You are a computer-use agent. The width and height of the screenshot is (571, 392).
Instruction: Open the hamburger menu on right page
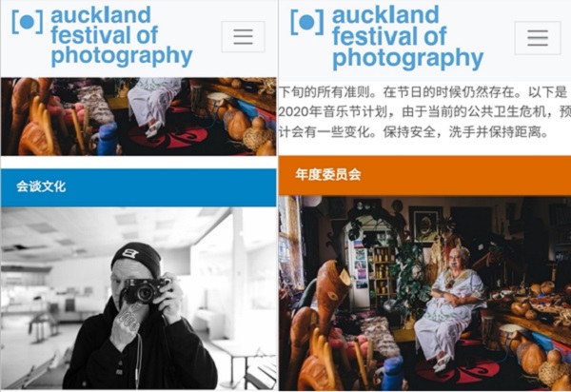538,38
